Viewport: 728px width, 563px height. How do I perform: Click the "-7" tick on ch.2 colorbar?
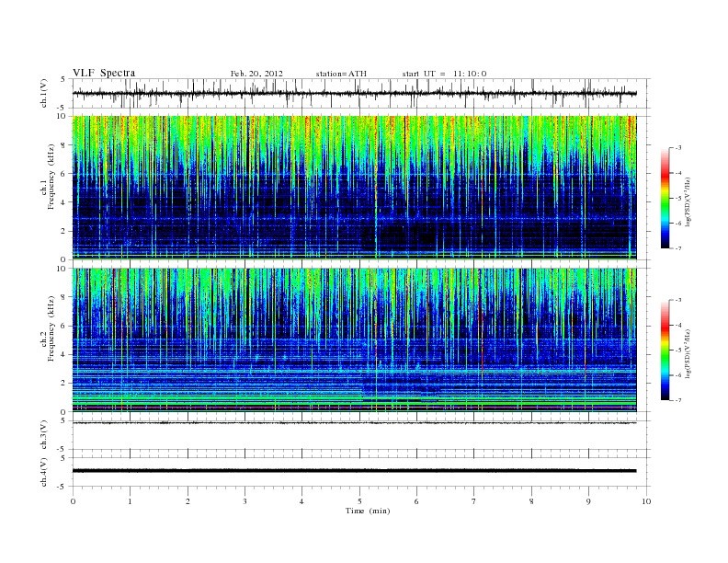(x=678, y=400)
